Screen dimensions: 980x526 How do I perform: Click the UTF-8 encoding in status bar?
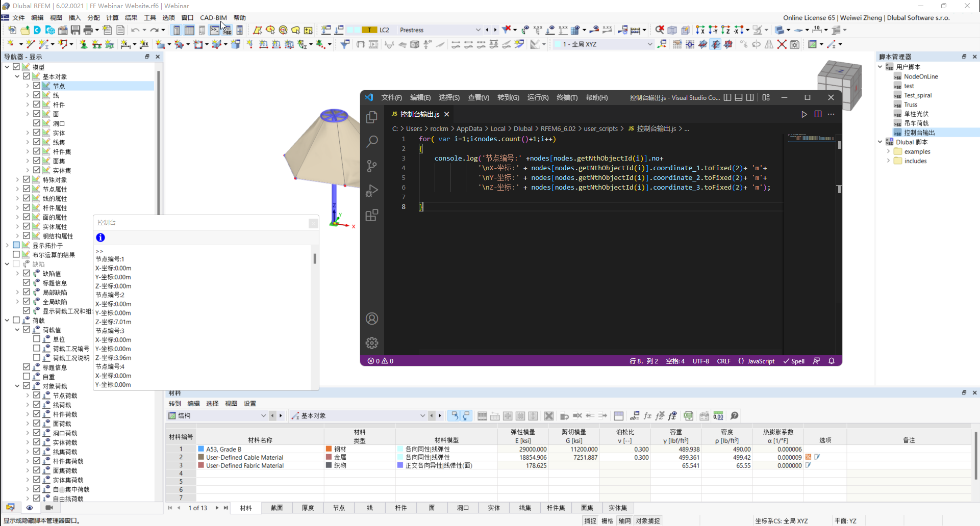[x=700, y=361]
